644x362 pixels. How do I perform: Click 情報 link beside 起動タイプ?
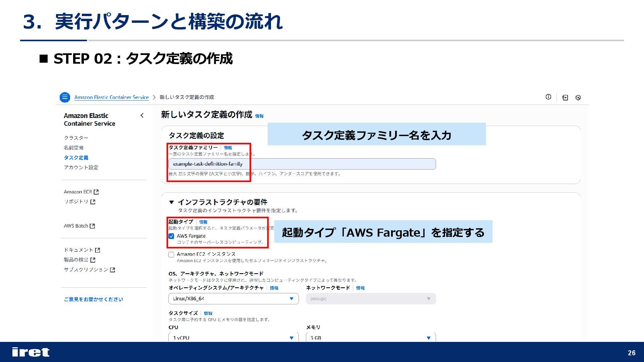point(203,222)
